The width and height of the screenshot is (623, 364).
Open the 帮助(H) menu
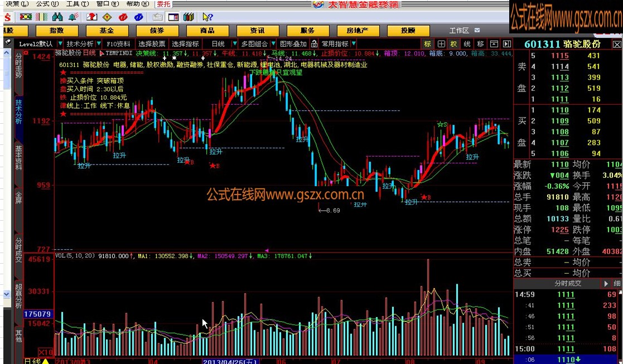pyautogui.click(x=137, y=4)
